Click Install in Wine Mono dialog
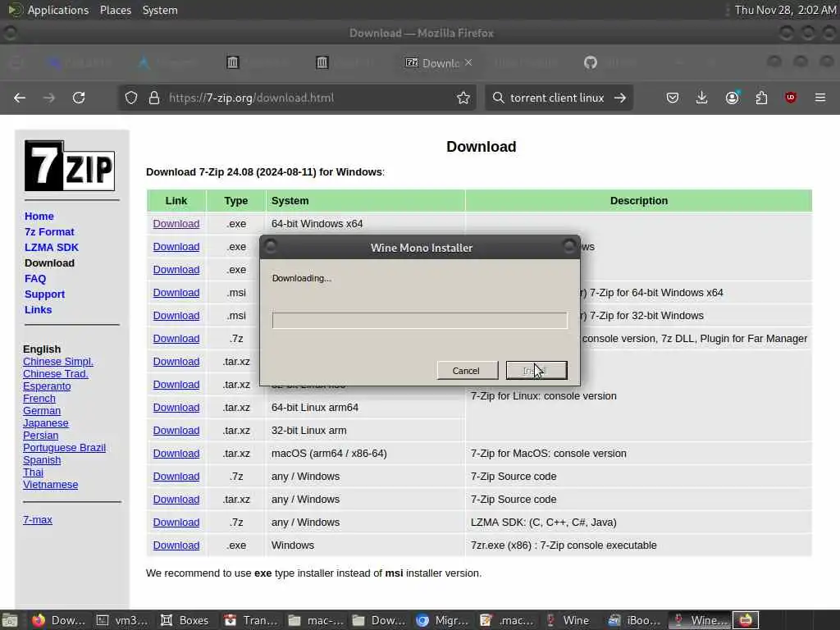 (536, 371)
